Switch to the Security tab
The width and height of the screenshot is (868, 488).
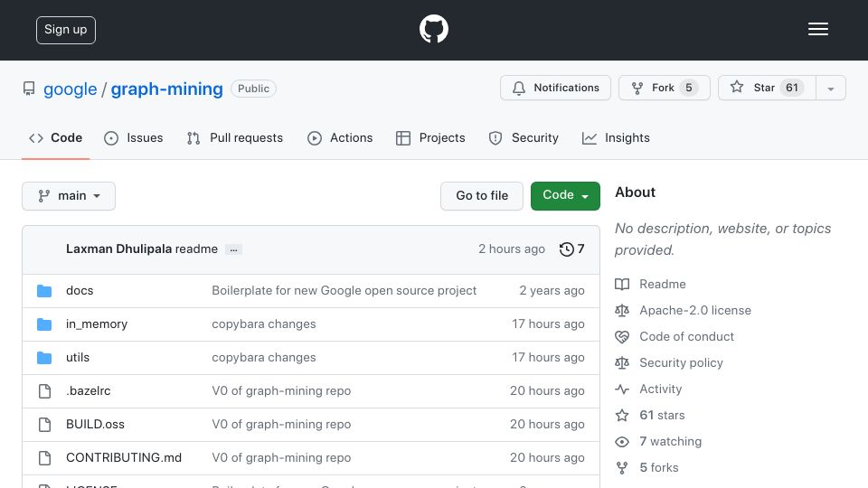[x=524, y=137]
